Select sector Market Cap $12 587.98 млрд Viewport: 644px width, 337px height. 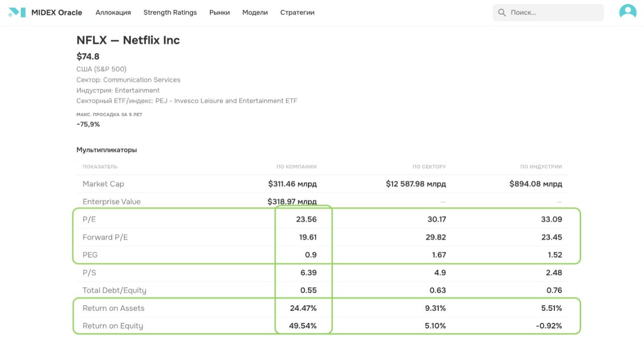[416, 184]
